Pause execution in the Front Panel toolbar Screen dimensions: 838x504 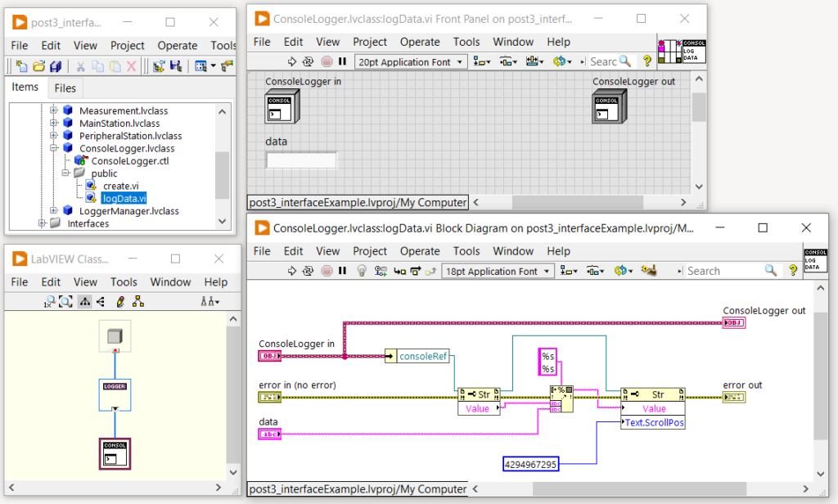pos(342,61)
